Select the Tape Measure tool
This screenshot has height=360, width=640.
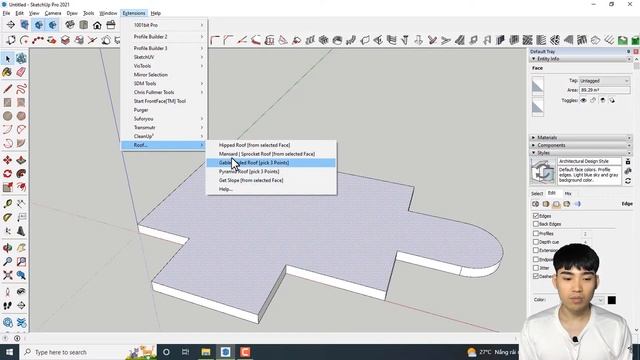(7, 204)
